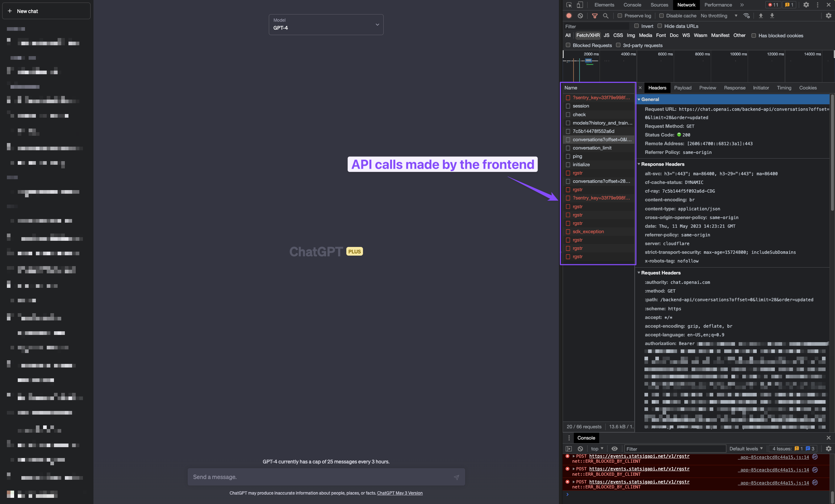Viewport: 835px width, 504px height.
Task: Create a live expression in Console
Action: pyautogui.click(x=615, y=449)
